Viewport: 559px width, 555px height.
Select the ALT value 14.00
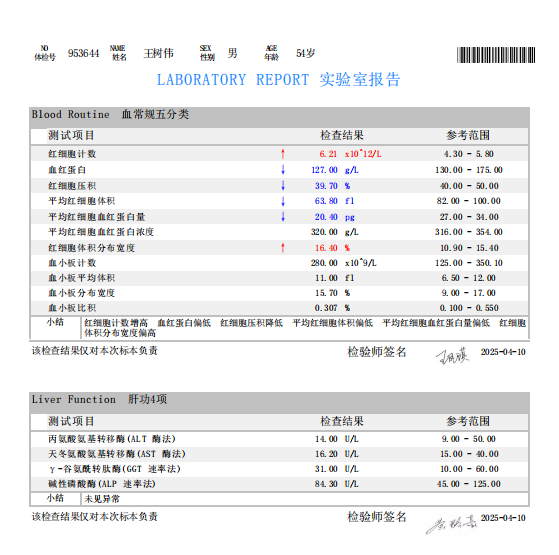click(x=326, y=439)
